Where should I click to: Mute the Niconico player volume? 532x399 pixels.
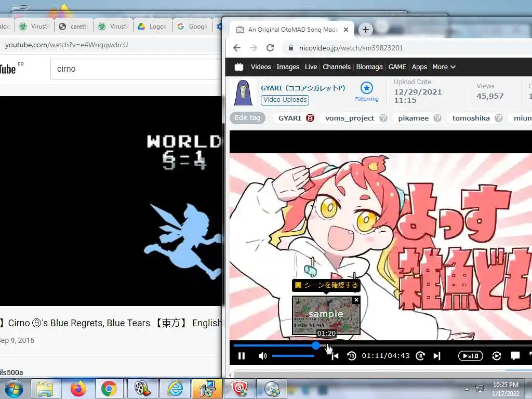262,356
